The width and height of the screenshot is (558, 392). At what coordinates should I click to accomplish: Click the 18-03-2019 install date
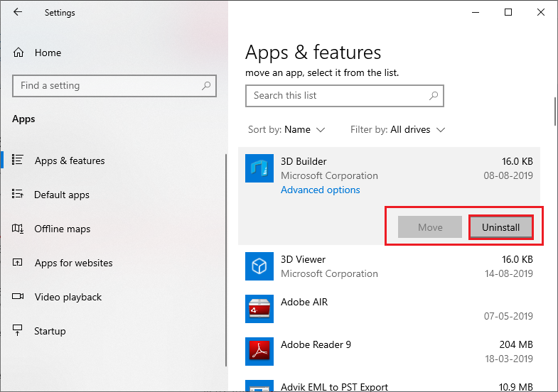509,359
